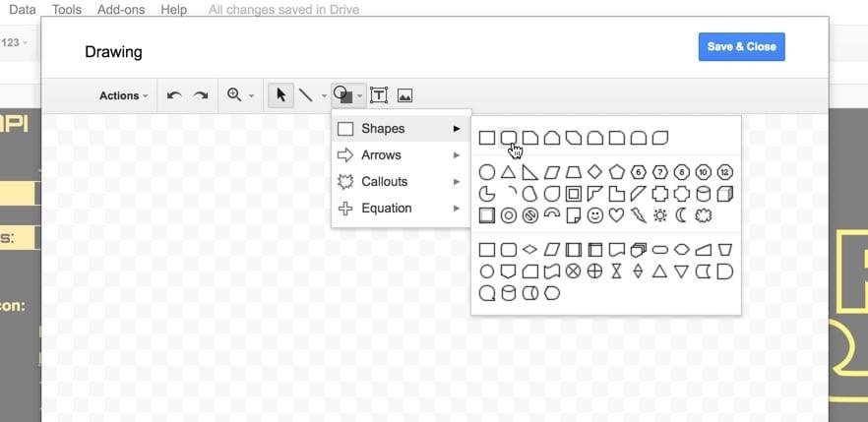868x422 pixels.
Task: Open the zoom dropdown arrow
Action: 251,96
